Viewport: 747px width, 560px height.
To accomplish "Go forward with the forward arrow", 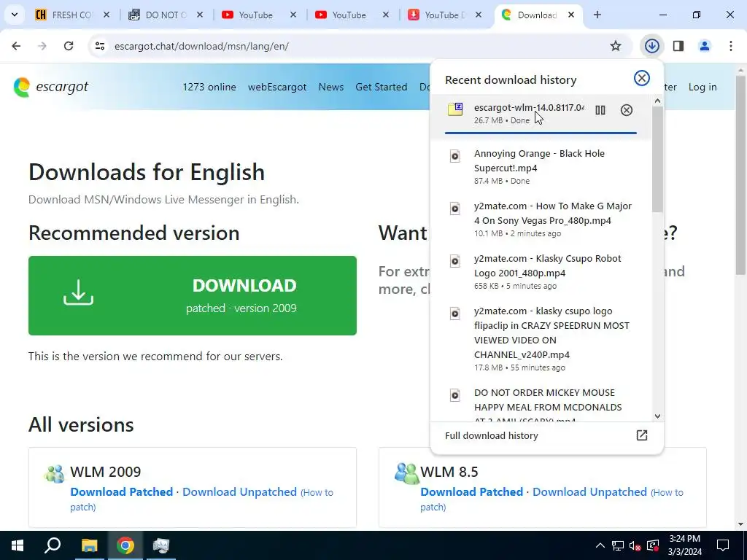I will pyautogui.click(x=42, y=46).
